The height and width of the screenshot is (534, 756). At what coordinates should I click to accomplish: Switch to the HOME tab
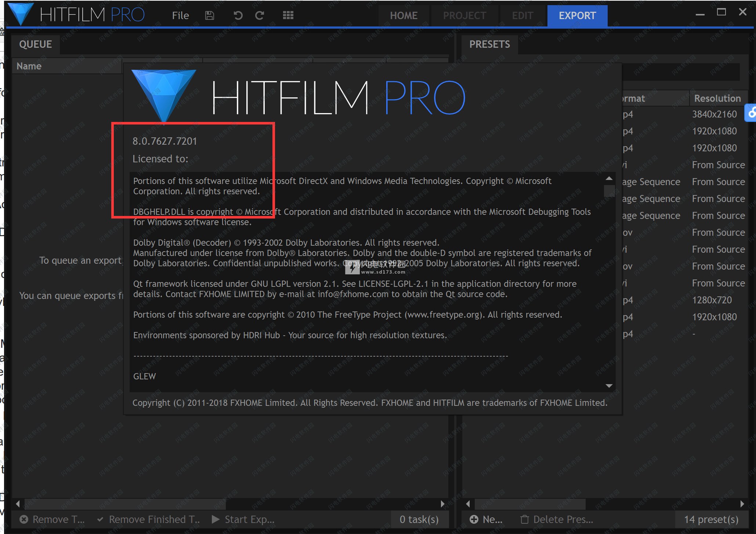(x=404, y=16)
